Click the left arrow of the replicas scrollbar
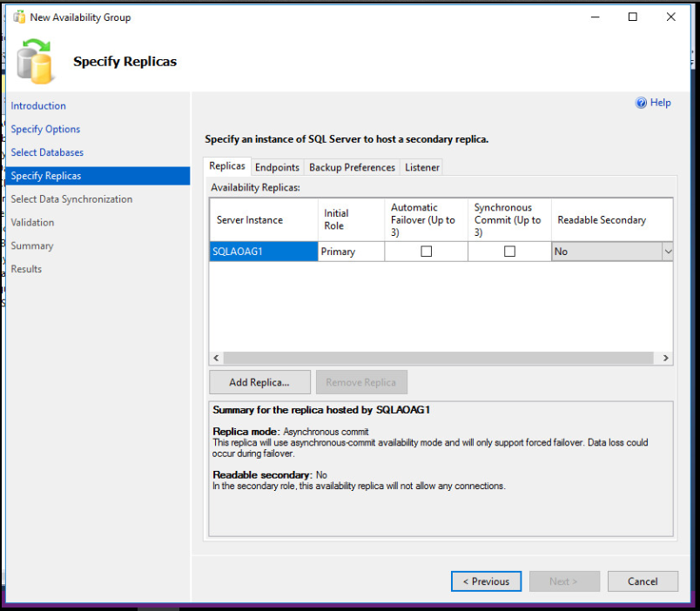Image resolution: width=700 pixels, height=611 pixels. (x=217, y=358)
